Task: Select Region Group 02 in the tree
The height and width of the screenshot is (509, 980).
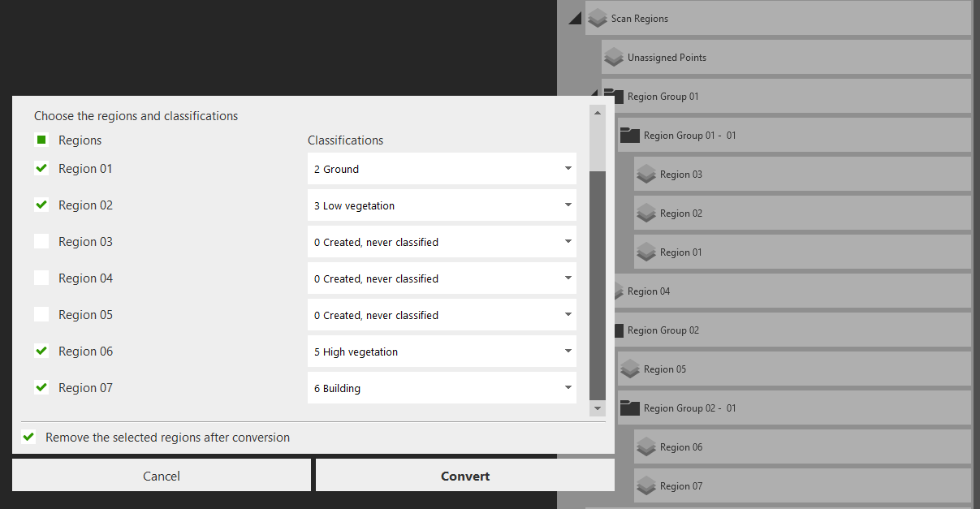Action: click(792, 330)
